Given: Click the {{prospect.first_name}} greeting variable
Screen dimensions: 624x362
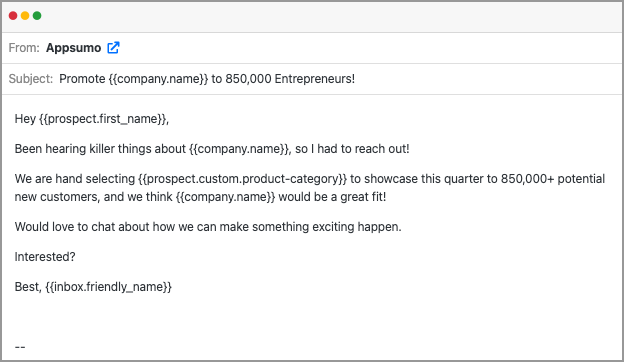Looking at the screenshot, I should point(102,119).
